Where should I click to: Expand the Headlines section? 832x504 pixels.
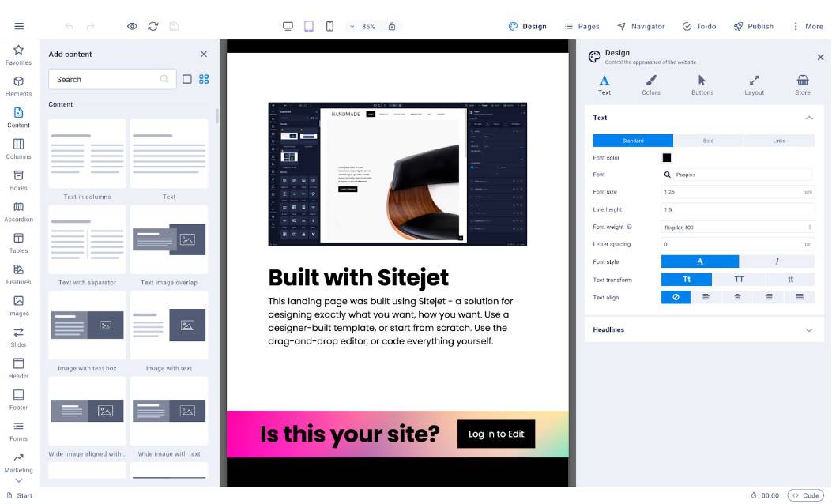[x=703, y=330]
